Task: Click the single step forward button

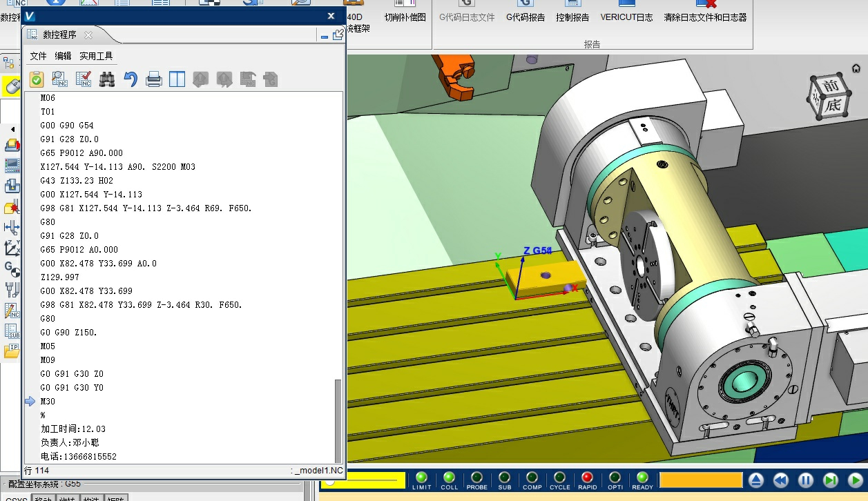Action: click(831, 480)
